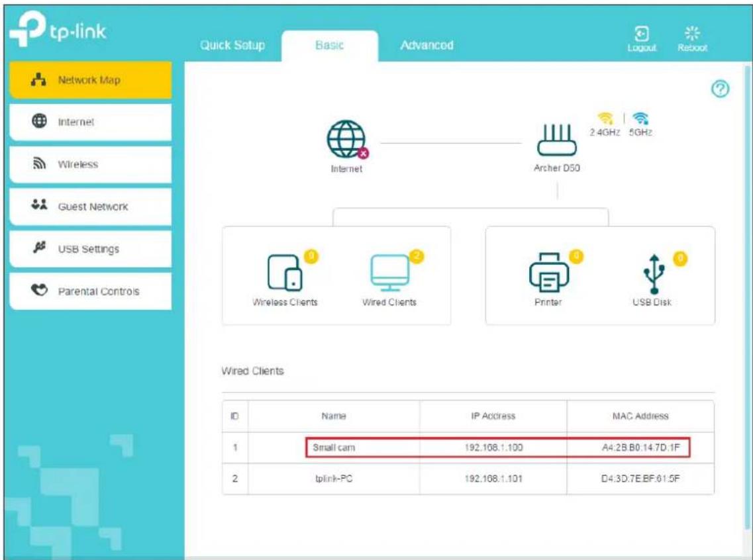Select the Small cam name cell
This screenshot has width=753, height=560.
click(334, 447)
